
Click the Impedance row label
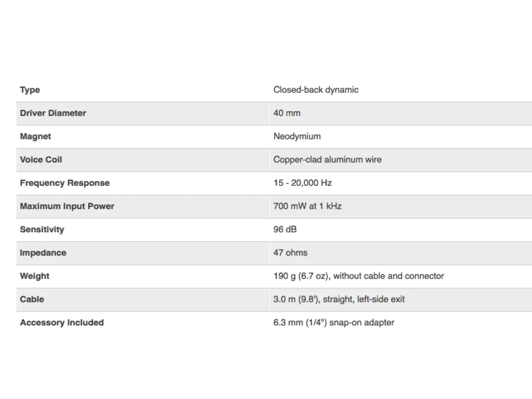coord(43,253)
